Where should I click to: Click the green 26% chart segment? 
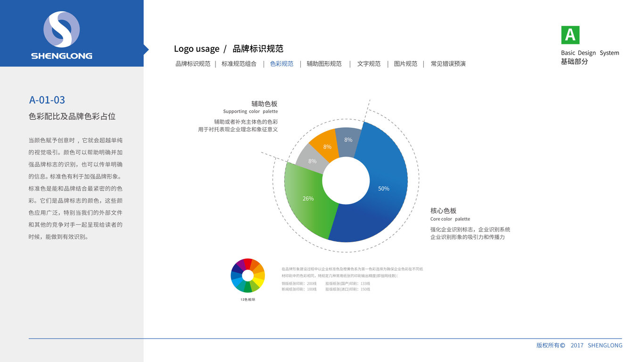(308, 198)
